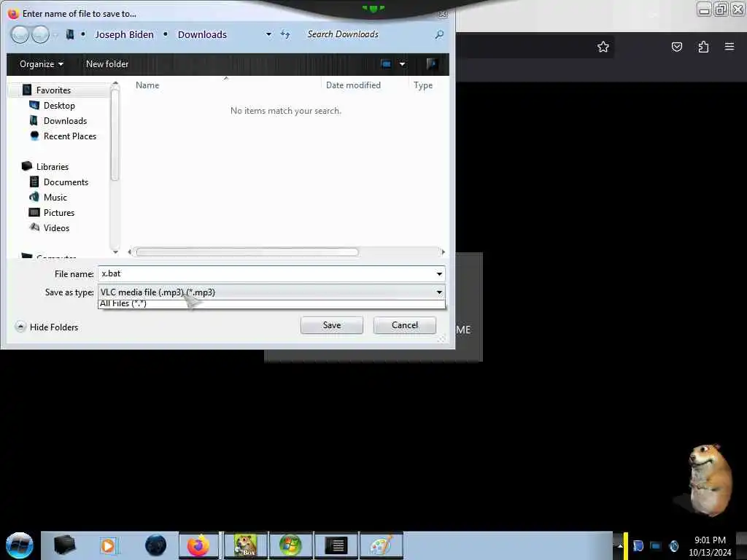The image size is (747, 560).
Task: Select Libraries in the navigation pane
Action: [53, 167]
